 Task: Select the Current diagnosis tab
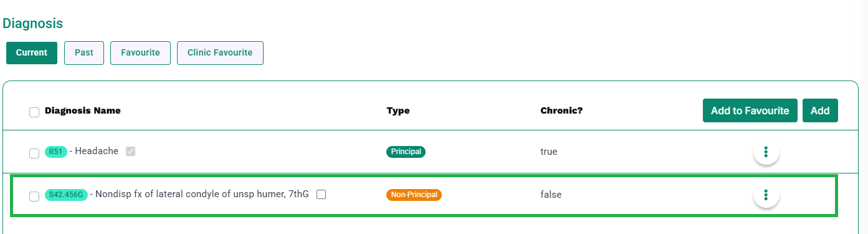pyautogui.click(x=32, y=52)
